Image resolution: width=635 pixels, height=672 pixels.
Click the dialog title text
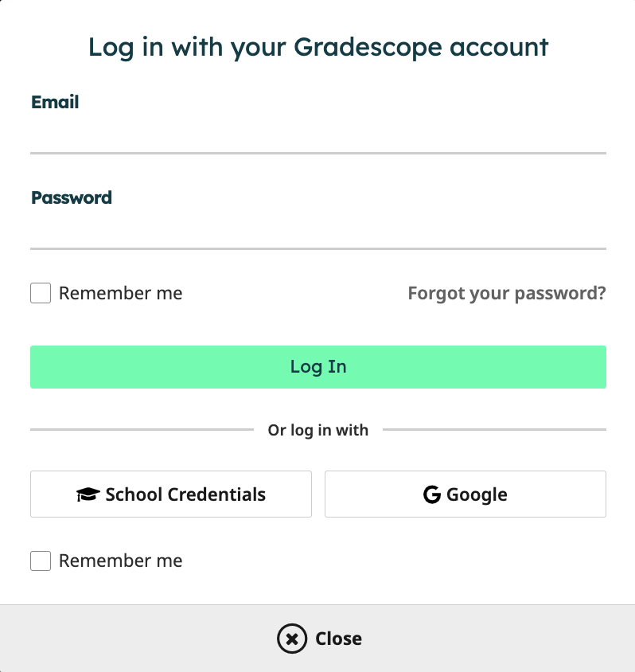(317, 47)
